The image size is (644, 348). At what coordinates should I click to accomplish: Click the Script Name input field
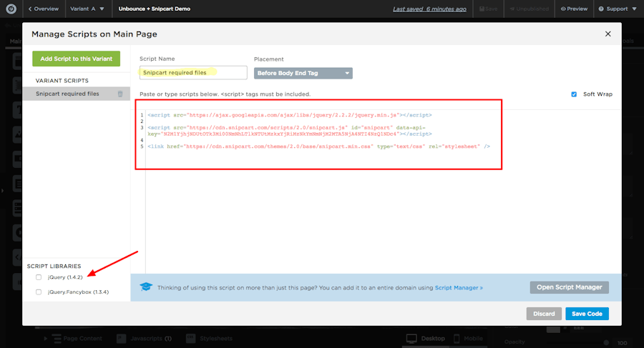click(193, 73)
